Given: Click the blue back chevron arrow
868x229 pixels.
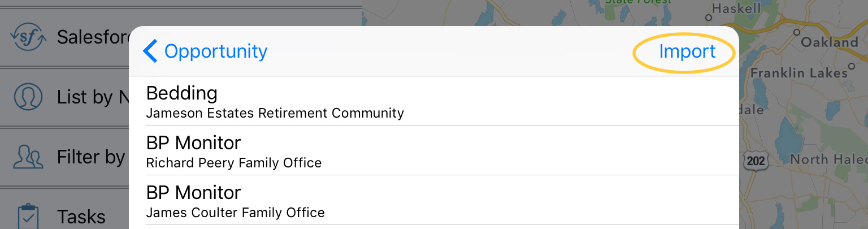Looking at the screenshot, I should (150, 51).
